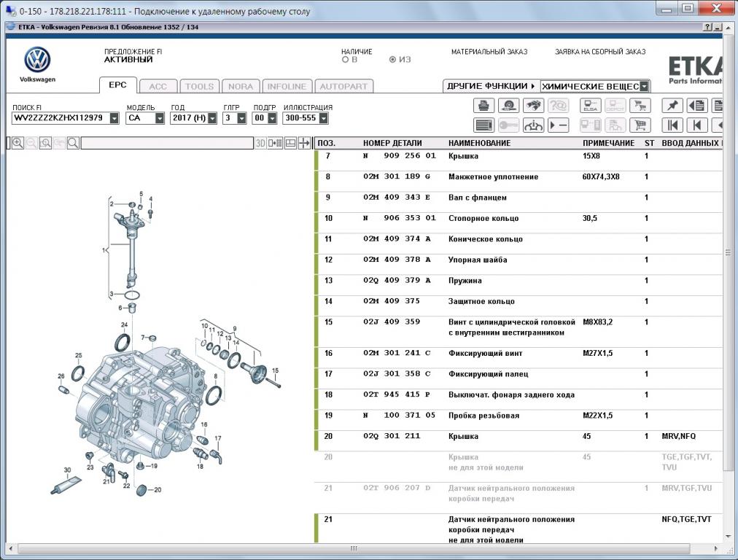The width and height of the screenshot is (738, 560).
Task: Click the help question mark in ETKA title bar
Action: tap(708, 27)
